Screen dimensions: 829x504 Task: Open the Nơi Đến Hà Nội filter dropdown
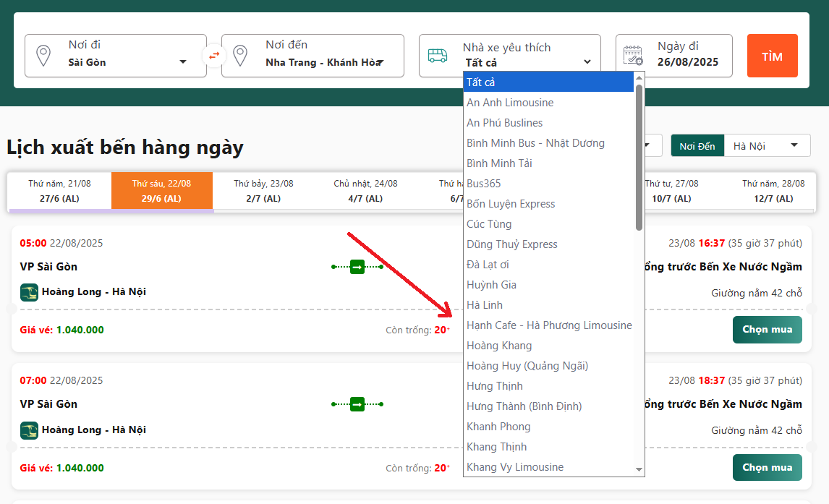[x=767, y=146]
